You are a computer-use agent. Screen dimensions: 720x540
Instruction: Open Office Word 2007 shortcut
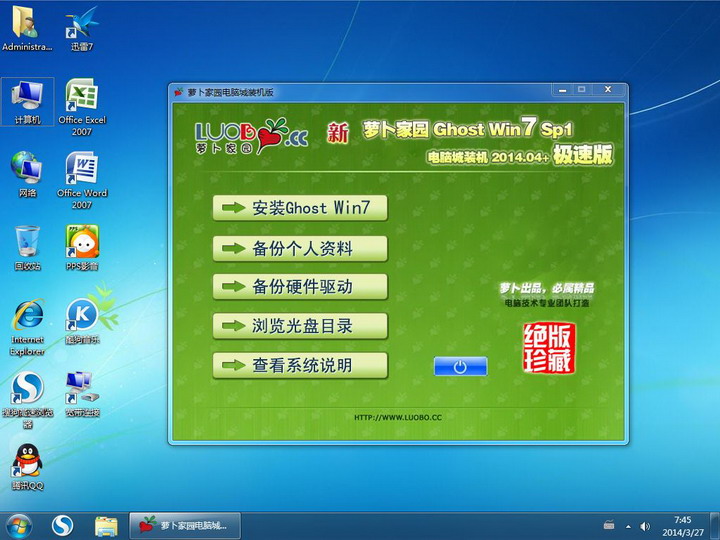point(82,180)
